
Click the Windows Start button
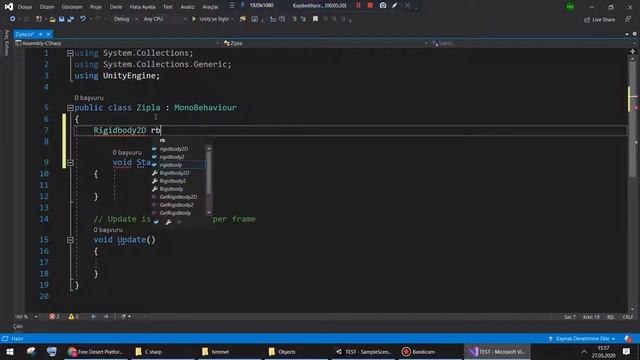(x=10, y=351)
